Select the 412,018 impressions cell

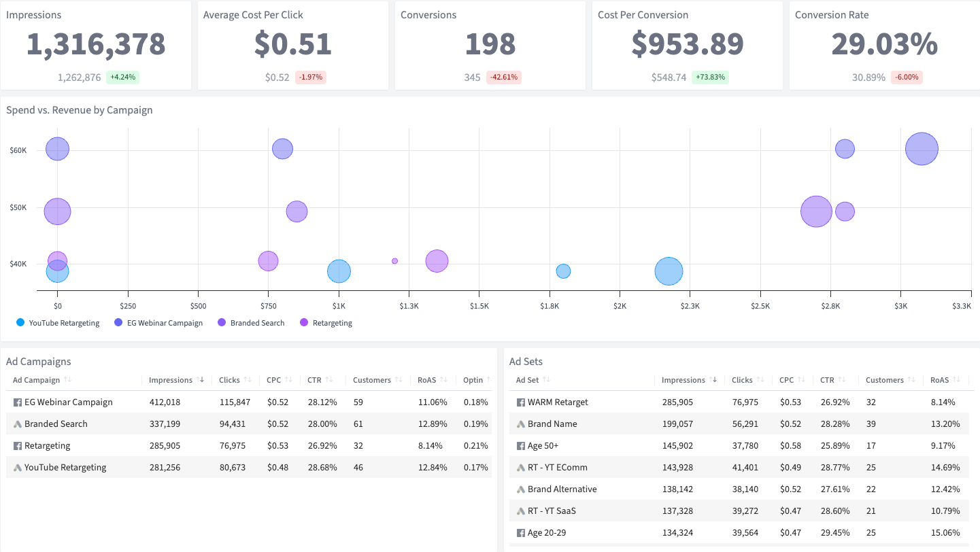click(x=165, y=402)
